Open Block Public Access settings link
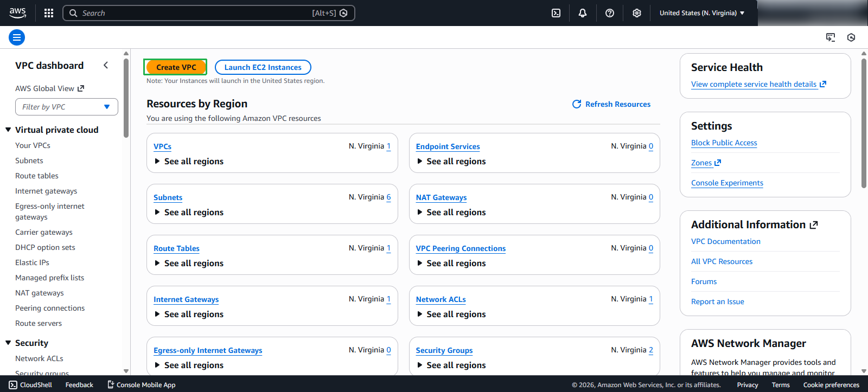This screenshot has width=868, height=392. tap(724, 143)
